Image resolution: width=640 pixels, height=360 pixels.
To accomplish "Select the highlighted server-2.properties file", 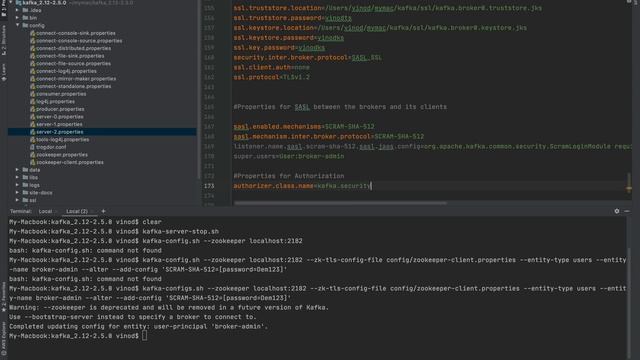I will tap(102, 132).
